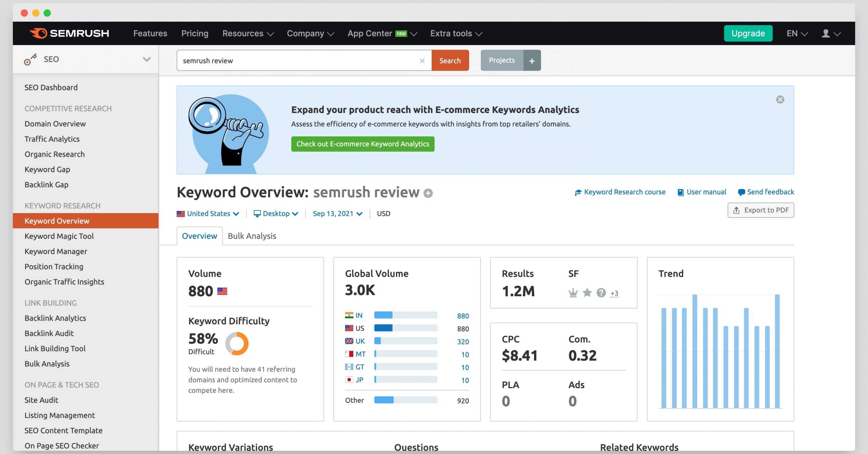Open Domain Overview in the sidebar
Screen dimensions: 868x454
(x=55, y=124)
